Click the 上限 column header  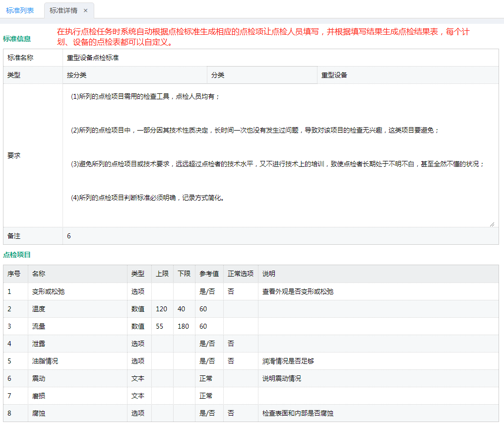coord(162,274)
